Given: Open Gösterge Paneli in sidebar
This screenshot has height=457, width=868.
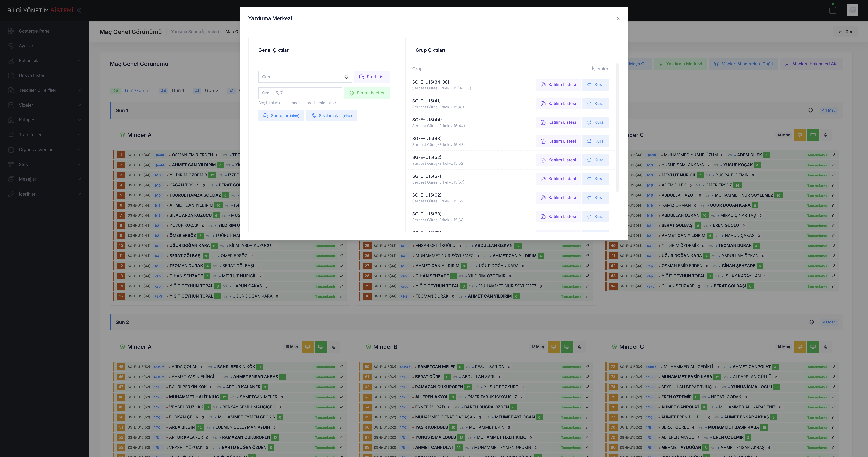Looking at the screenshot, I should tap(44, 31).
